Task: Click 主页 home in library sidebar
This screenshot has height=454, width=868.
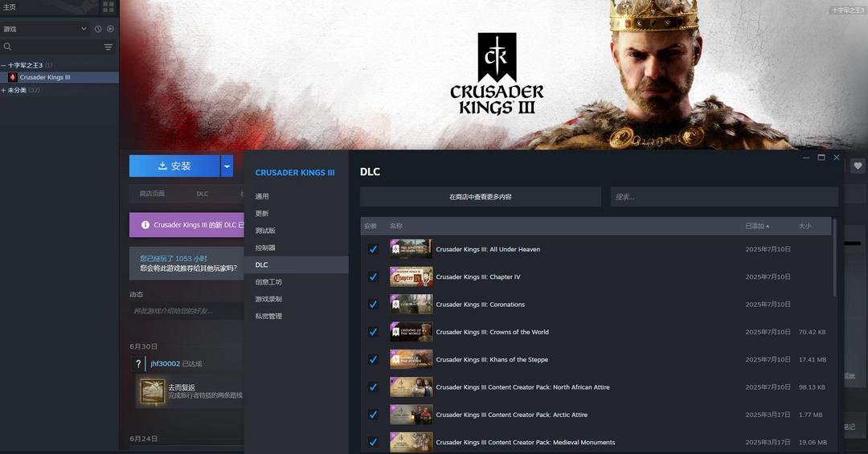Action: click(10, 7)
